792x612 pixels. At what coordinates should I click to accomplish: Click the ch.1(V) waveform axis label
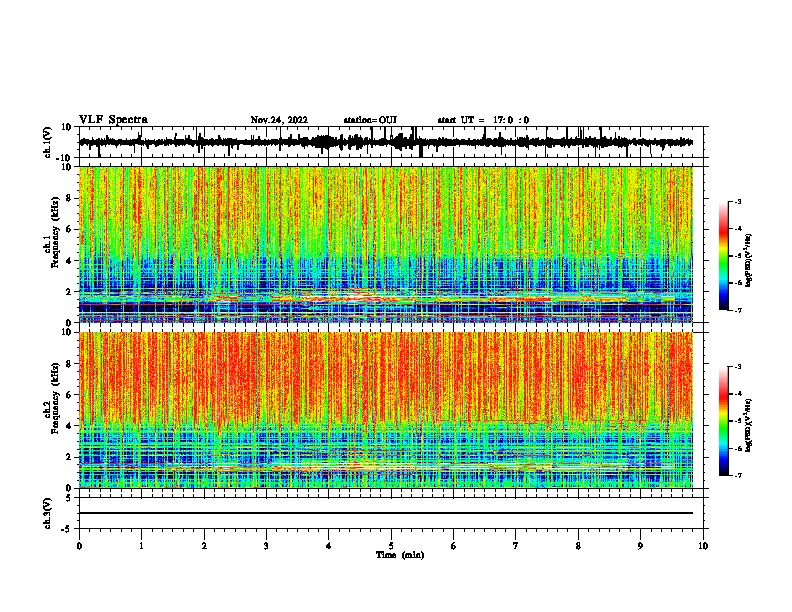[48, 142]
